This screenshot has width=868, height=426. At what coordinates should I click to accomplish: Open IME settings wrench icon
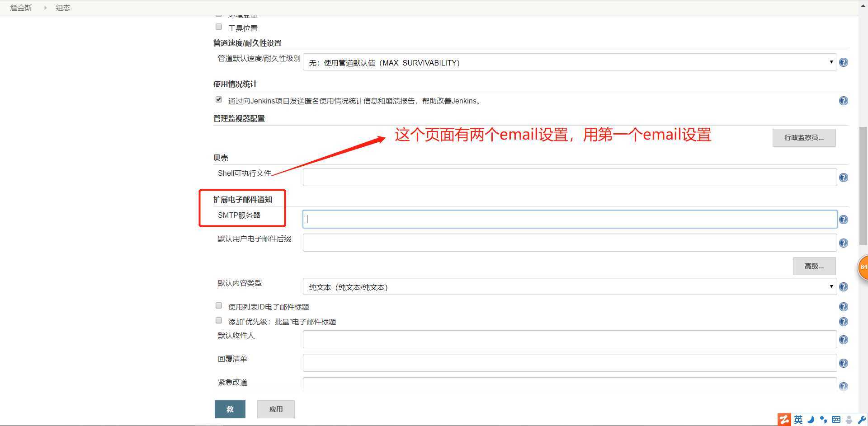point(862,420)
